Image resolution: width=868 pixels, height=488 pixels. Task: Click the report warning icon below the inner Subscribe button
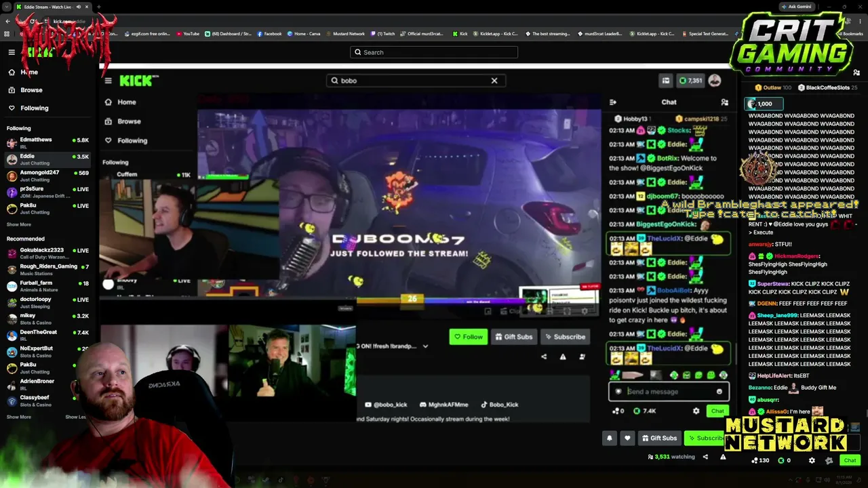click(563, 357)
